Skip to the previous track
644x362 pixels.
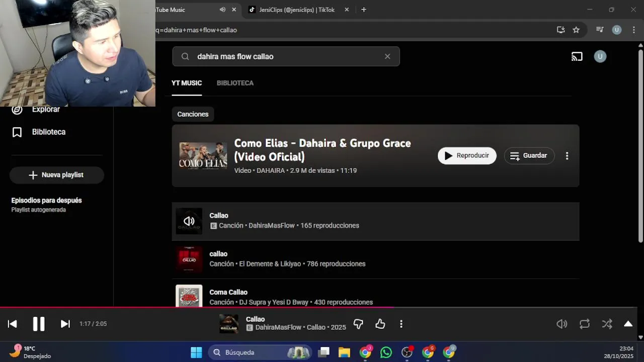(13, 324)
